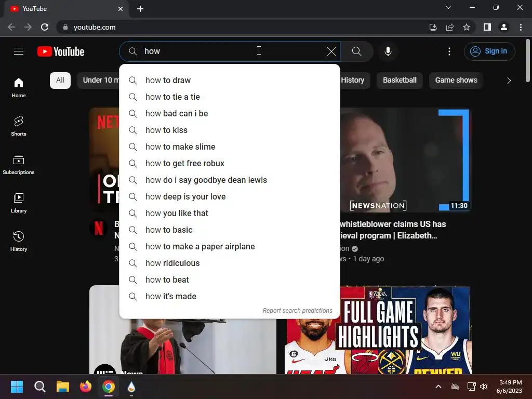Show hidden tray icons chevron
This screenshot has height=399, width=532.
pos(438,387)
